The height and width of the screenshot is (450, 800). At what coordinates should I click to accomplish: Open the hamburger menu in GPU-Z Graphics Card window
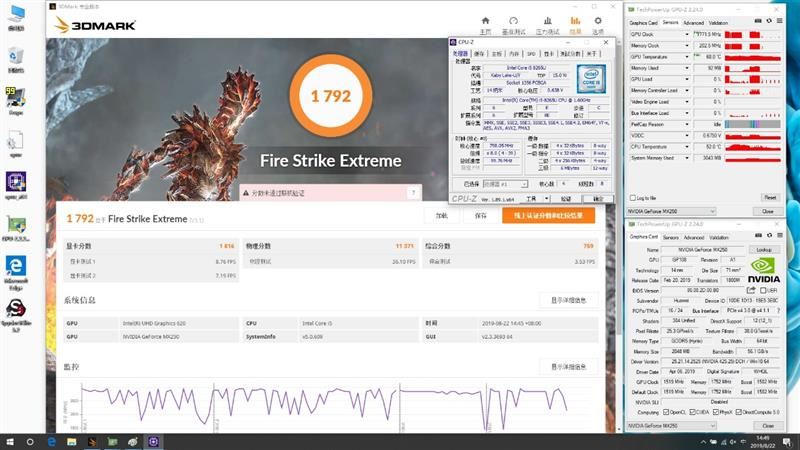[779, 236]
